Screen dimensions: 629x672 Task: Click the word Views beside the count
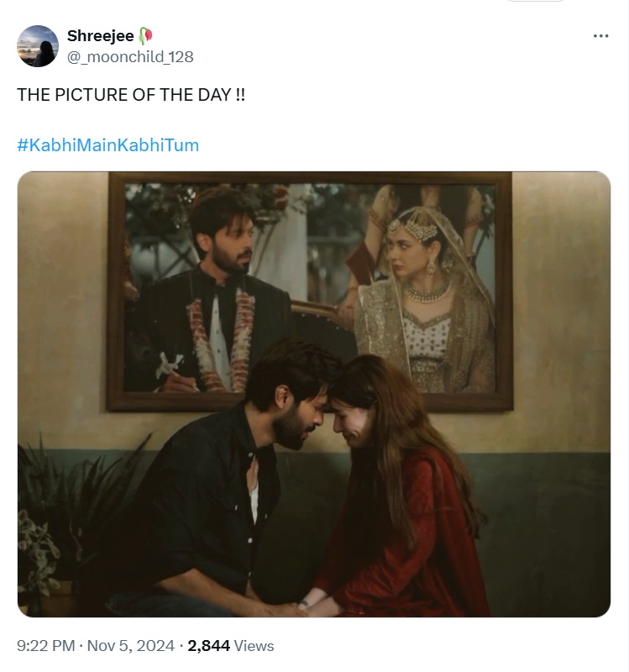(x=254, y=646)
